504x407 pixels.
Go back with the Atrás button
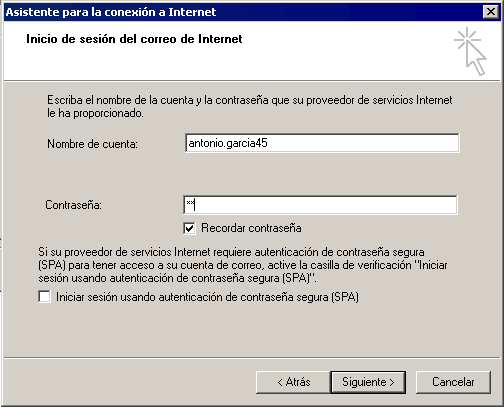point(293,382)
